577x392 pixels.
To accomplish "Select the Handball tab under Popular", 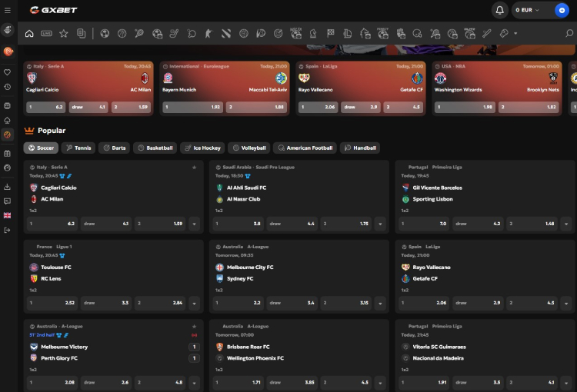I will point(360,148).
